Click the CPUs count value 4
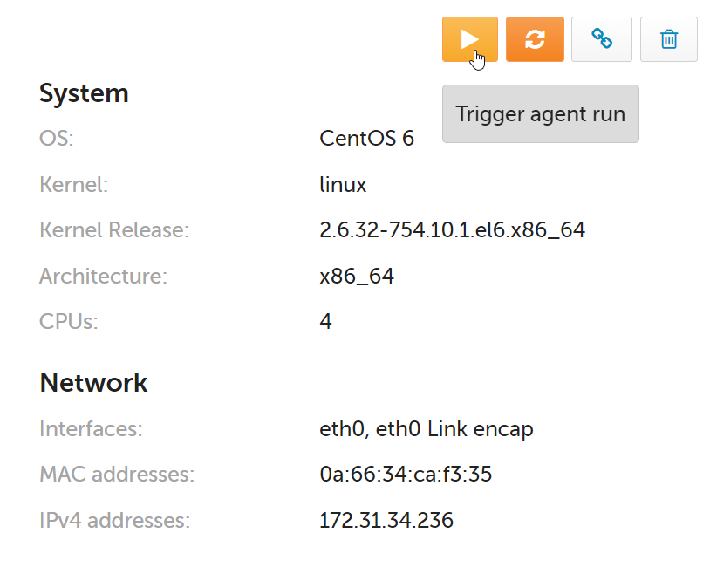The image size is (710, 588). [x=325, y=322]
